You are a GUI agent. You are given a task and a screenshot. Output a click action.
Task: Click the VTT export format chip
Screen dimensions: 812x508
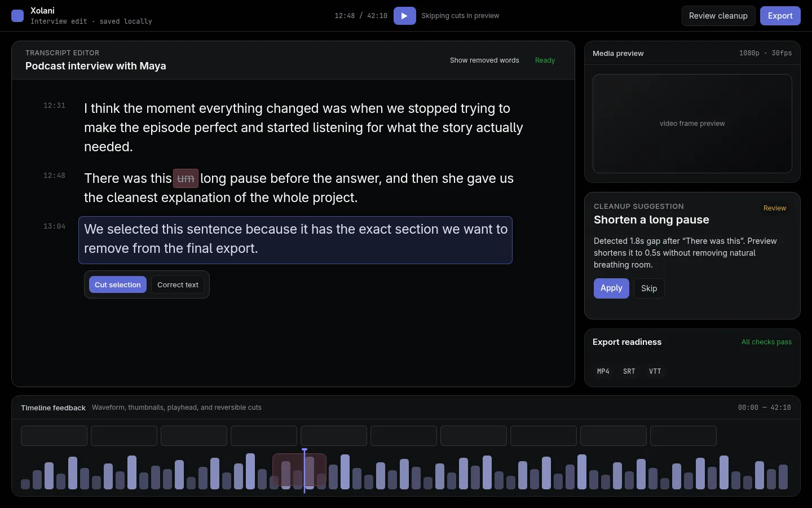coord(655,371)
